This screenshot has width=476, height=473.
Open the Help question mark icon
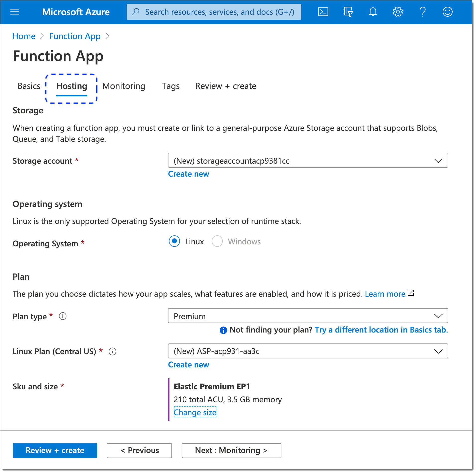coord(423,12)
